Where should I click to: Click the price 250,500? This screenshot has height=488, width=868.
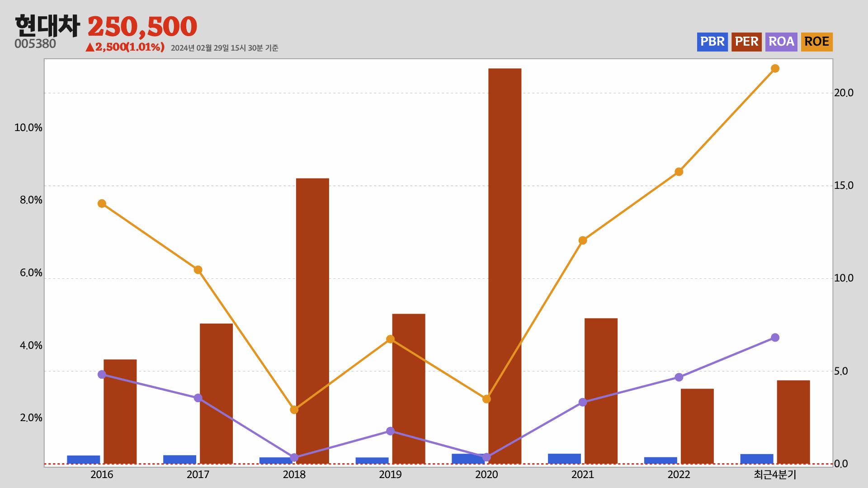click(142, 27)
